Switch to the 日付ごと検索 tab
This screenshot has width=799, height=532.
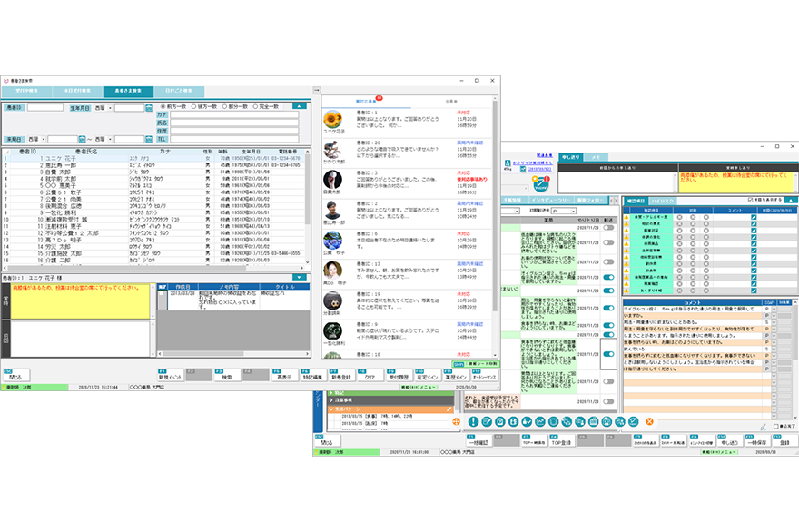(x=178, y=91)
